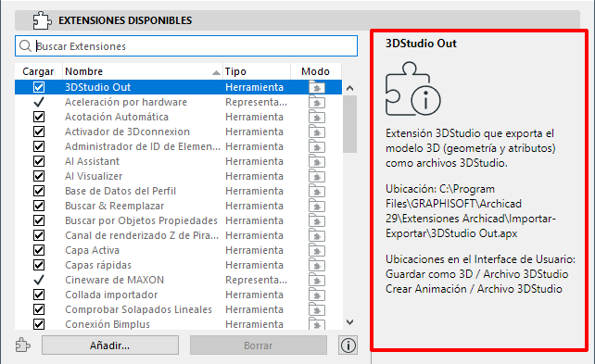Sort extensions by the Nombre column header
595x364 pixels.
[143, 71]
